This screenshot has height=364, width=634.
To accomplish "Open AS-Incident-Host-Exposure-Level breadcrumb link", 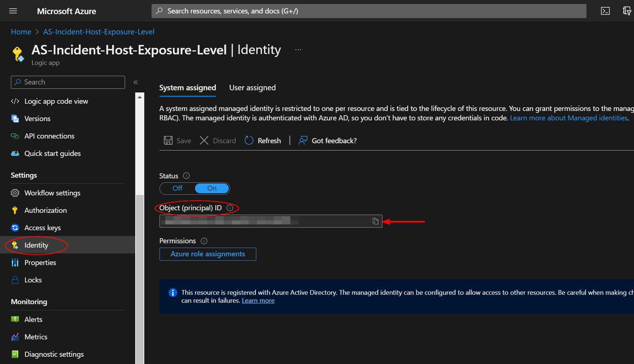I will coord(99,32).
